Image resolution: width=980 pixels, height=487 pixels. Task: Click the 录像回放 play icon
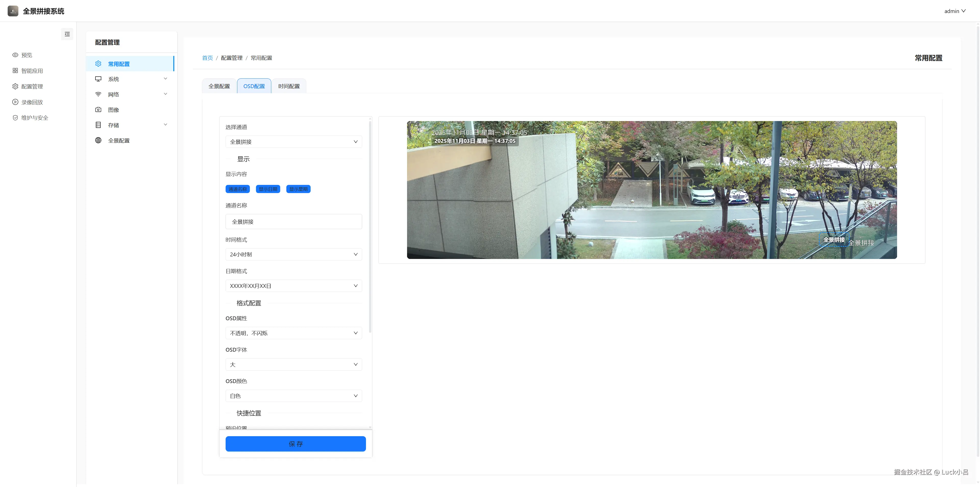(x=15, y=102)
